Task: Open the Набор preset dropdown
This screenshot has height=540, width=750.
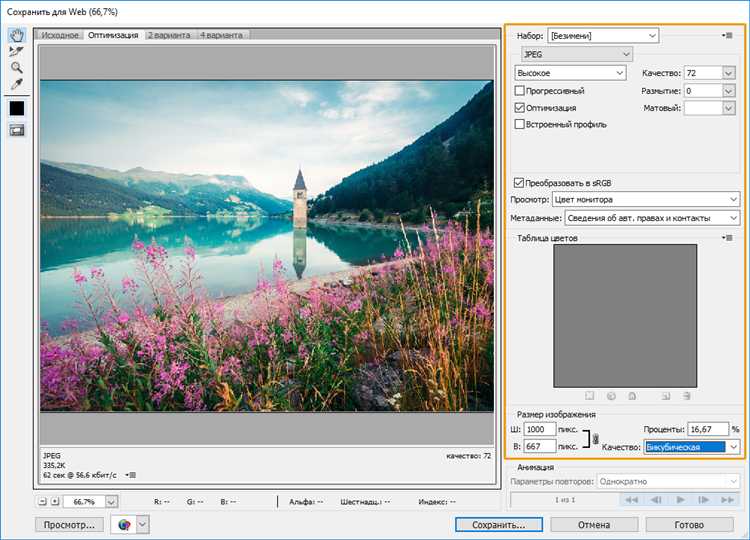Action: [x=603, y=35]
